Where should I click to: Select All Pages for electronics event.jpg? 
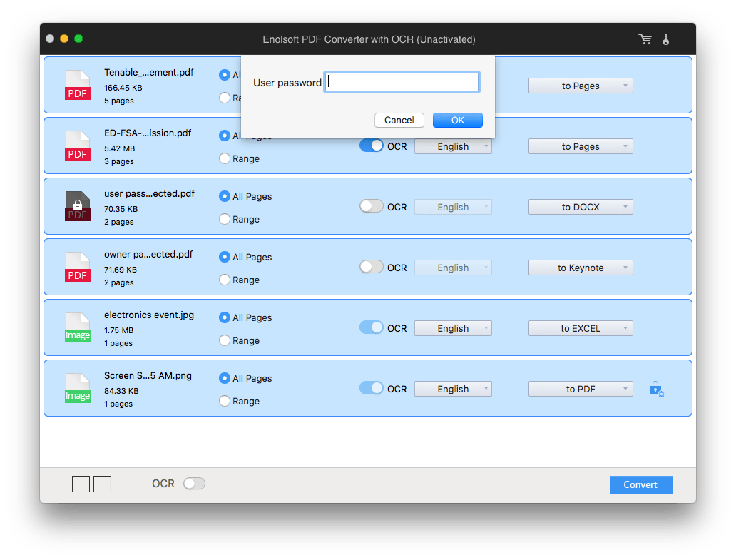coord(225,317)
